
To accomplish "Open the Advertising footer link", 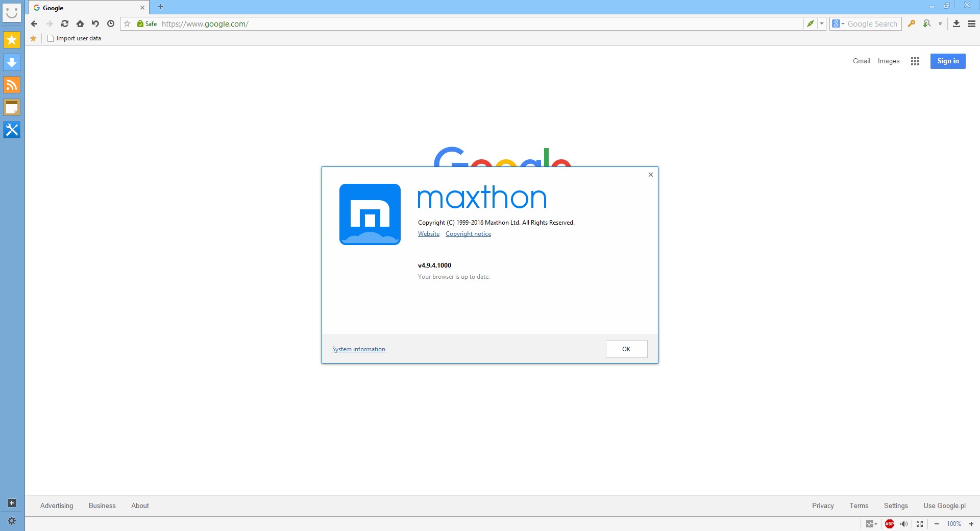I will pos(57,506).
